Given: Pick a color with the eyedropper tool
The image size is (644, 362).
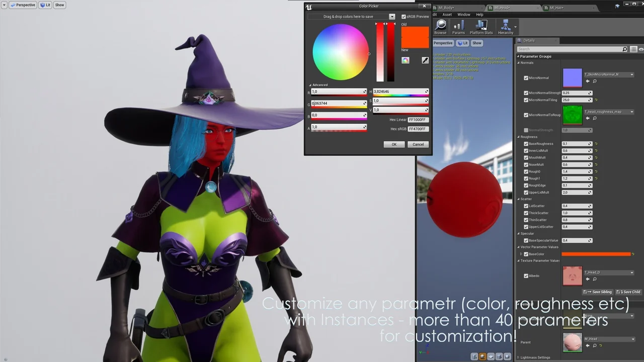Looking at the screenshot, I should click(x=425, y=60).
